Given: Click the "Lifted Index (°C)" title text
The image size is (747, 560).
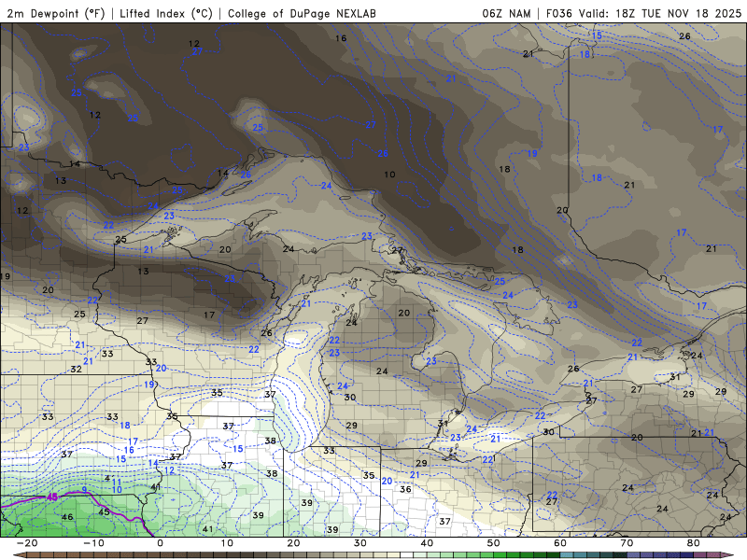Looking at the screenshot, I should coord(166,13).
